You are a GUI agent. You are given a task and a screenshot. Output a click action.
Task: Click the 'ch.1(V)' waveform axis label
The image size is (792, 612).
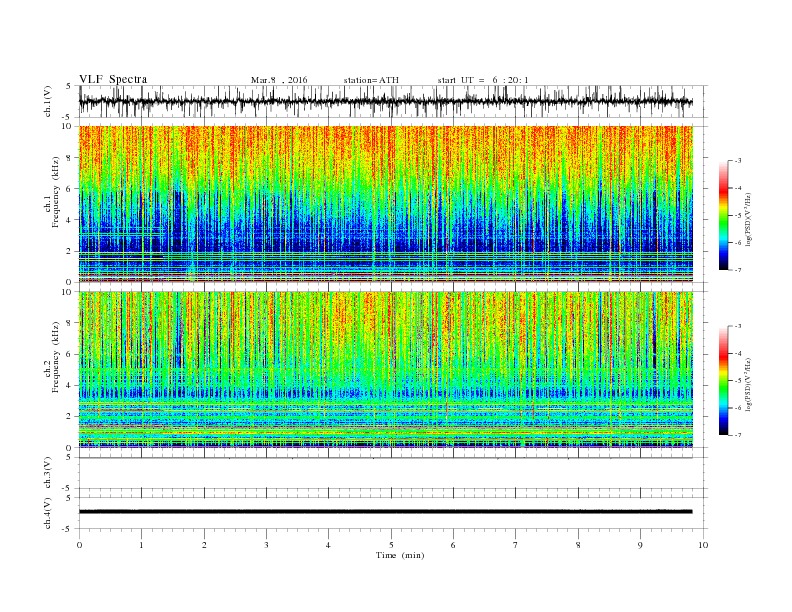[48, 101]
